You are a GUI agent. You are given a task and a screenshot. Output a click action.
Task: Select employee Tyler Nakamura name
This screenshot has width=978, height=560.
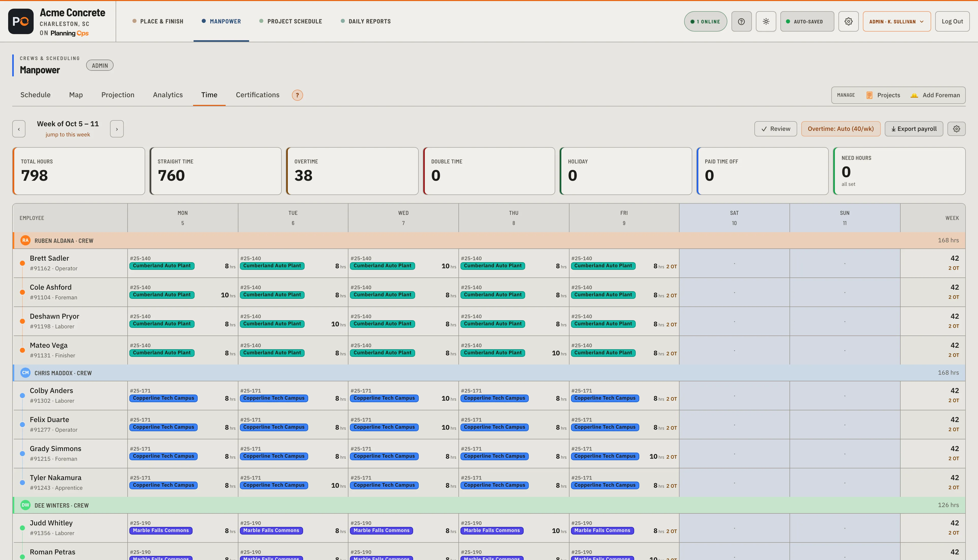tap(56, 478)
